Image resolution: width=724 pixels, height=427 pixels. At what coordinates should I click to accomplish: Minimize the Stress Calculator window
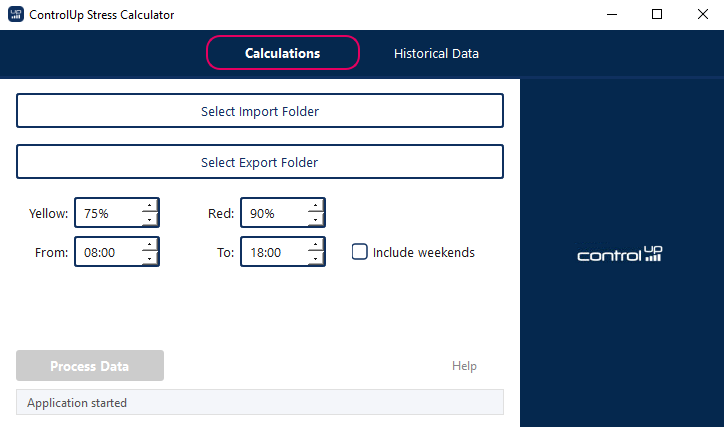click(612, 14)
